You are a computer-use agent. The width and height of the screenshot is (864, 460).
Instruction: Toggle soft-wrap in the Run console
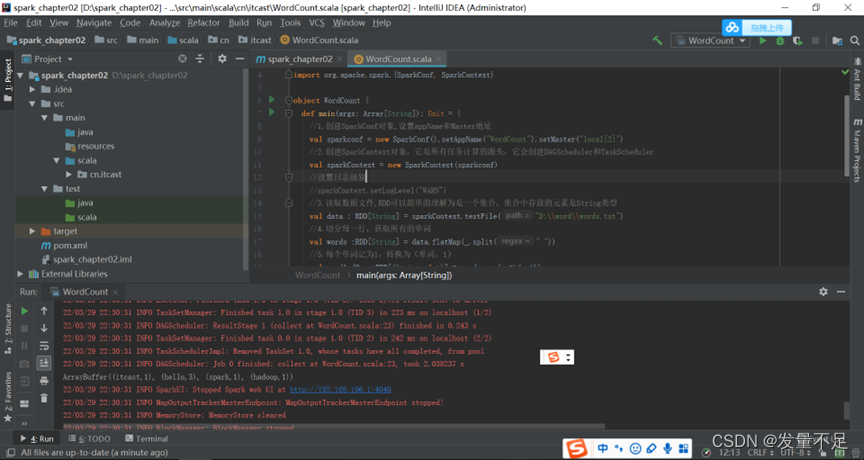(44, 346)
